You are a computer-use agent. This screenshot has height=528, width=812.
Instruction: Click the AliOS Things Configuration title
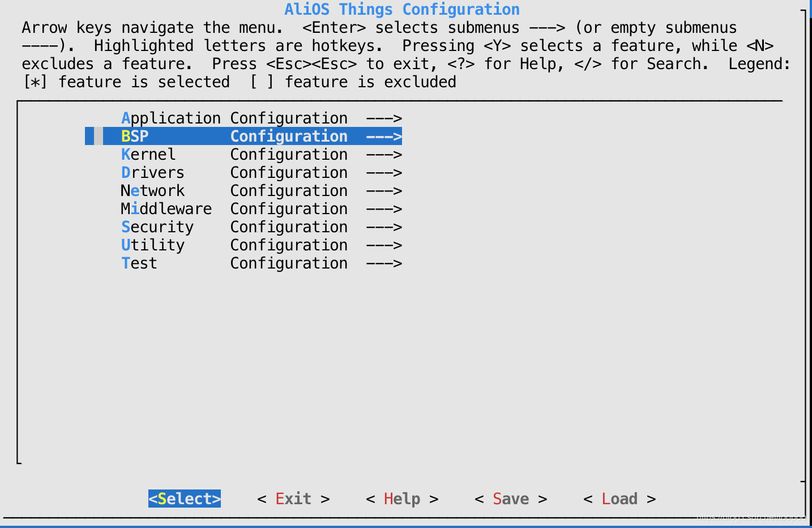402,9
